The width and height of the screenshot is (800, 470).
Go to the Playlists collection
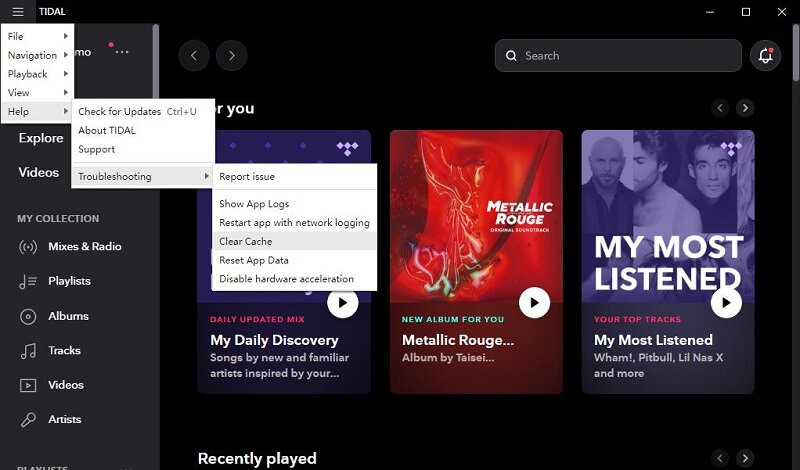coord(69,281)
